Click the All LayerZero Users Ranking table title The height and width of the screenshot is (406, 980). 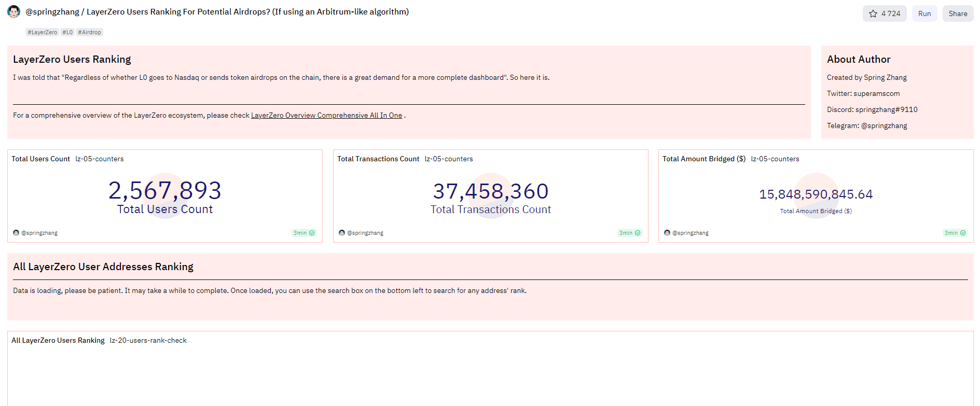58,340
